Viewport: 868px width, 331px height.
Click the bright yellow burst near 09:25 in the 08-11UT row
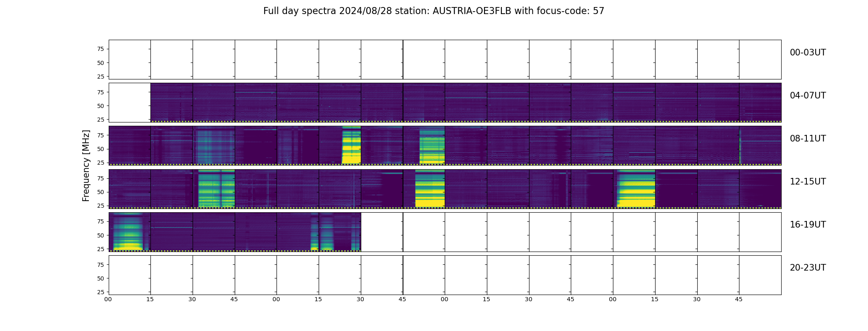click(x=351, y=145)
